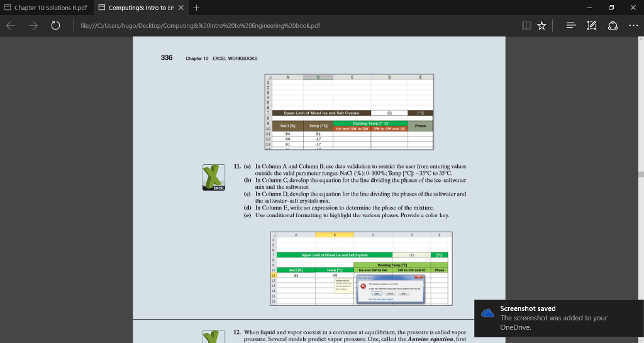This screenshot has height=343, width=644.
Task: Click the OneDrive cloud icon in notification
Action: coord(487,313)
